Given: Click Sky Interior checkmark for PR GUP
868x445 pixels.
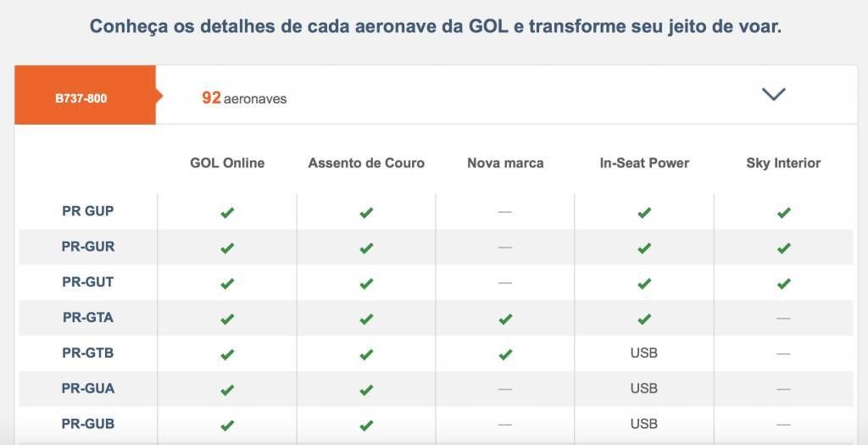Looking at the screenshot, I should 783,213.
